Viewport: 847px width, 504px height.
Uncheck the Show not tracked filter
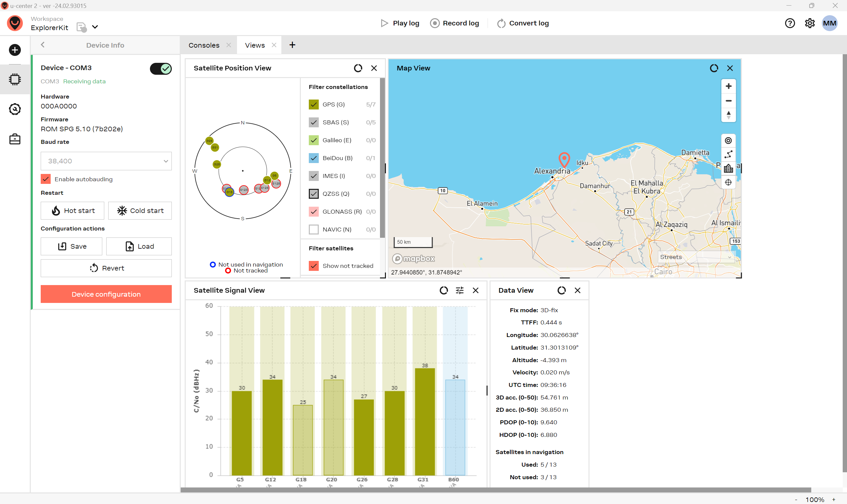pos(313,266)
